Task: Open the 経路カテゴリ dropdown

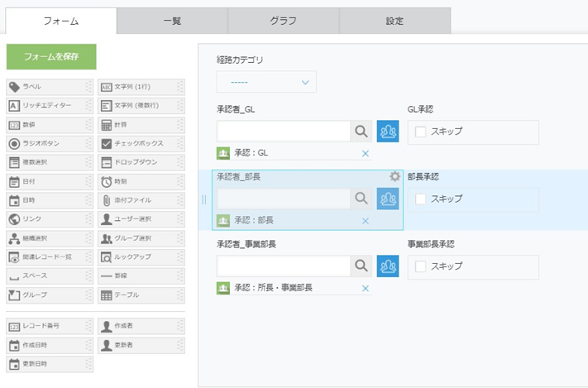Action: (266, 82)
